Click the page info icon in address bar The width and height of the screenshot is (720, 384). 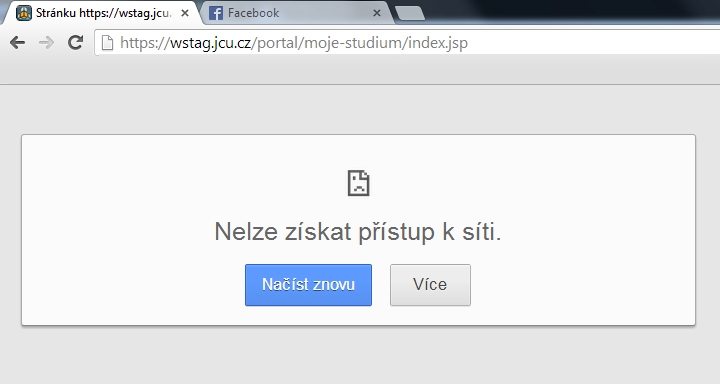107,43
